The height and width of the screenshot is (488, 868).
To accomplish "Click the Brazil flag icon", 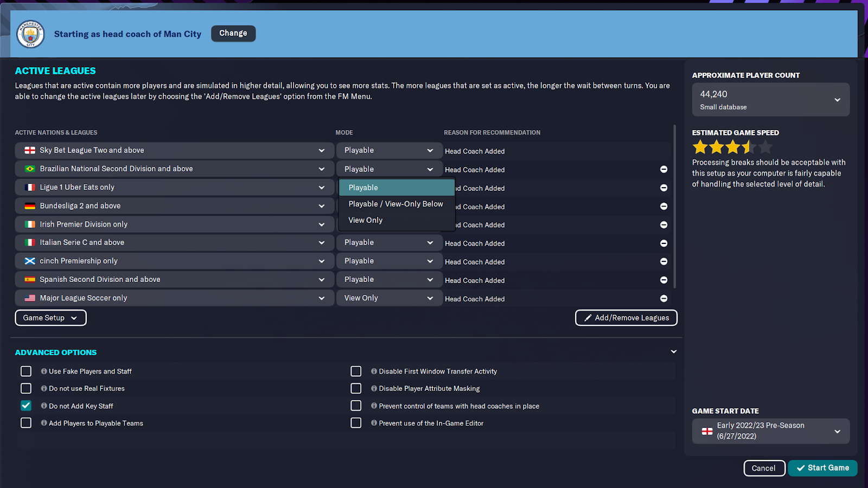I will click(30, 169).
